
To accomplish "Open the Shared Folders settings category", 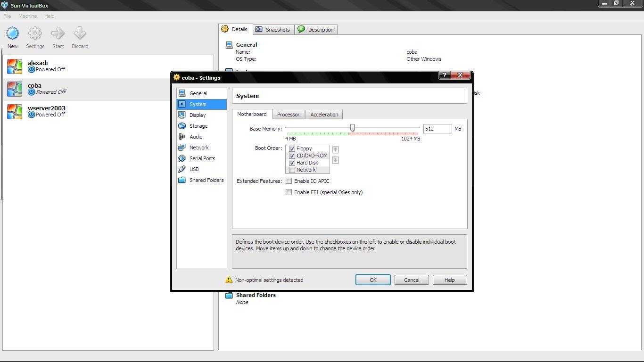I will 202,180.
